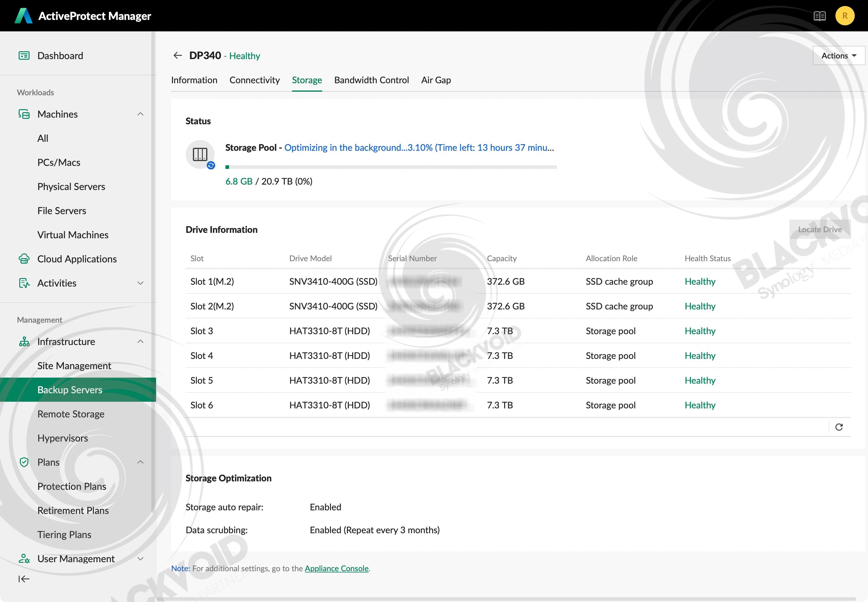Collapse the Infrastructure section chevron
868x602 pixels.
click(x=140, y=342)
